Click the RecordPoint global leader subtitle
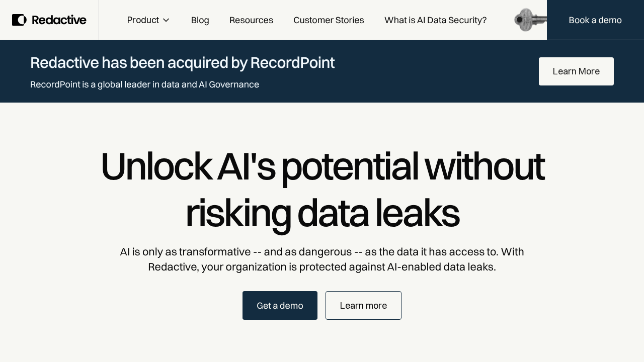The height and width of the screenshot is (362, 644). click(144, 84)
